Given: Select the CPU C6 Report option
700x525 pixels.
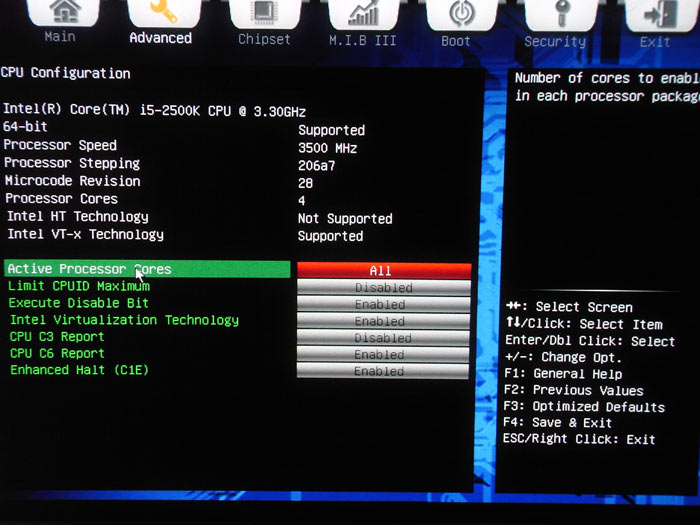Looking at the screenshot, I should [57, 353].
